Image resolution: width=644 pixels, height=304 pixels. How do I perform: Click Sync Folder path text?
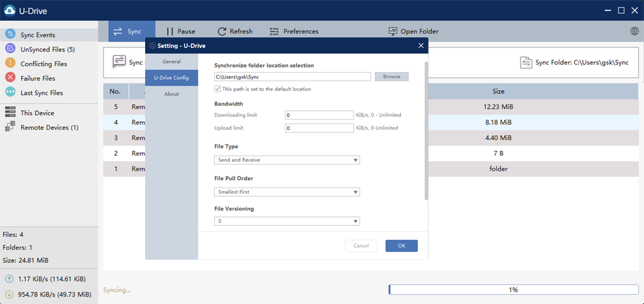pyautogui.click(x=582, y=63)
